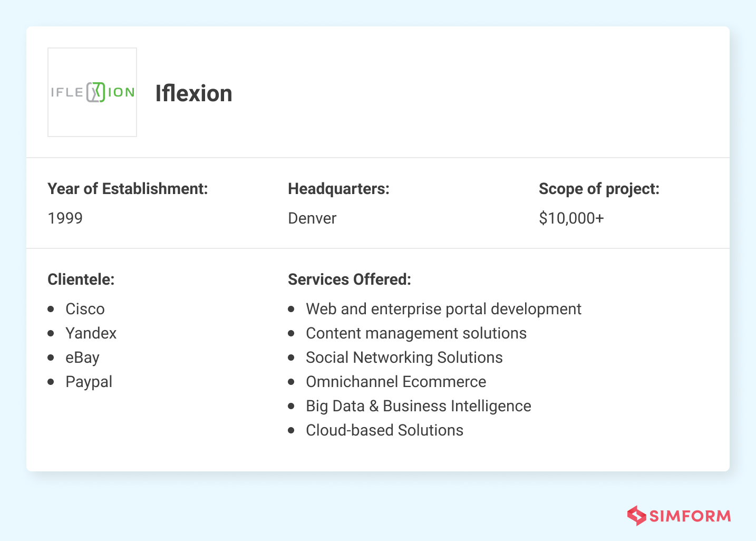Click the Services Offered heading

coord(350,279)
